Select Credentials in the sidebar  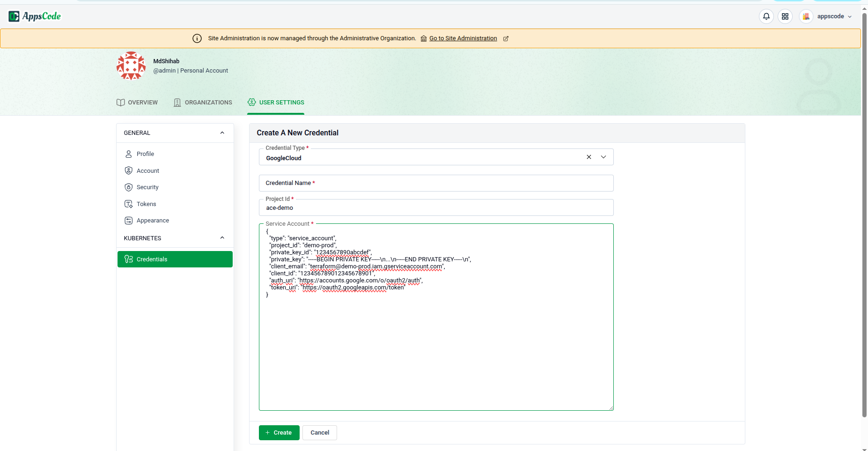point(175,259)
